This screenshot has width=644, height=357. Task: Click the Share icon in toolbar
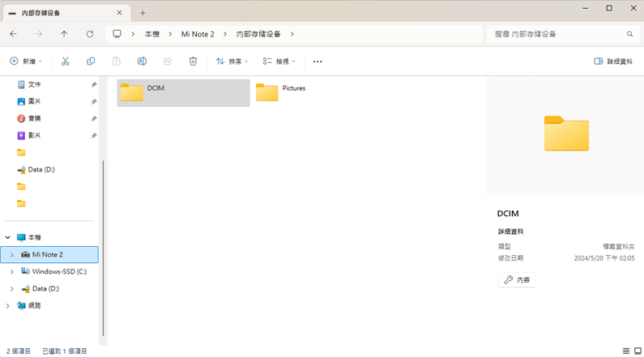pos(167,62)
